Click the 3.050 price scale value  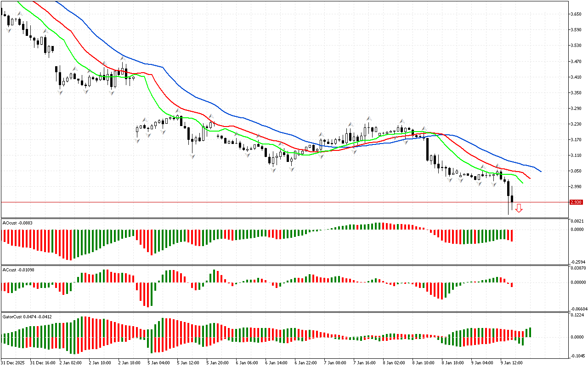(576, 171)
